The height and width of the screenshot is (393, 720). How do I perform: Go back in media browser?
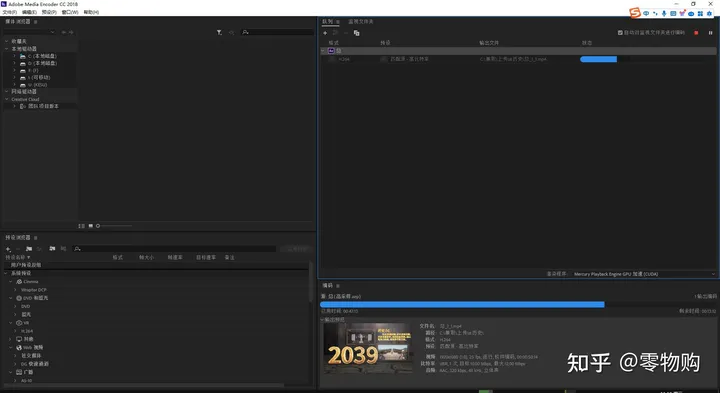tap(63, 32)
